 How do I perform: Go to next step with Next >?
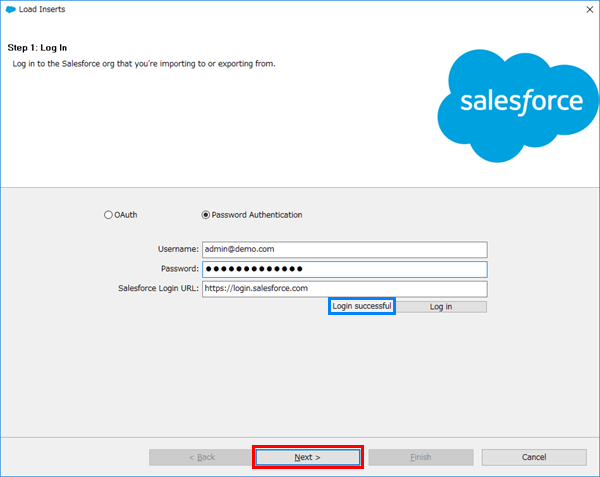point(308,457)
